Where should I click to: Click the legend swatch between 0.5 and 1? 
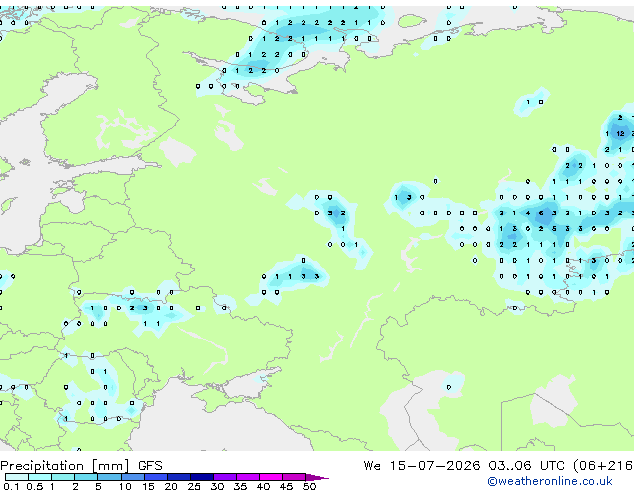(40, 477)
